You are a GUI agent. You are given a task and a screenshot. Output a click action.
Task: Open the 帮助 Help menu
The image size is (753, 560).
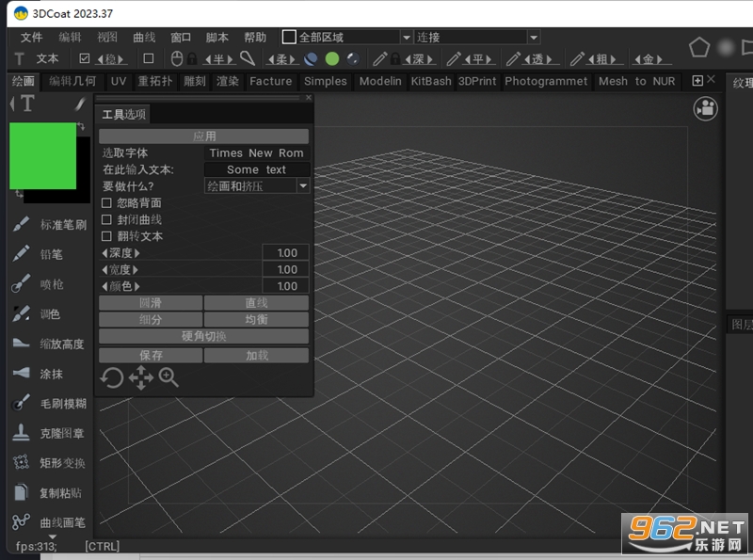point(255,37)
